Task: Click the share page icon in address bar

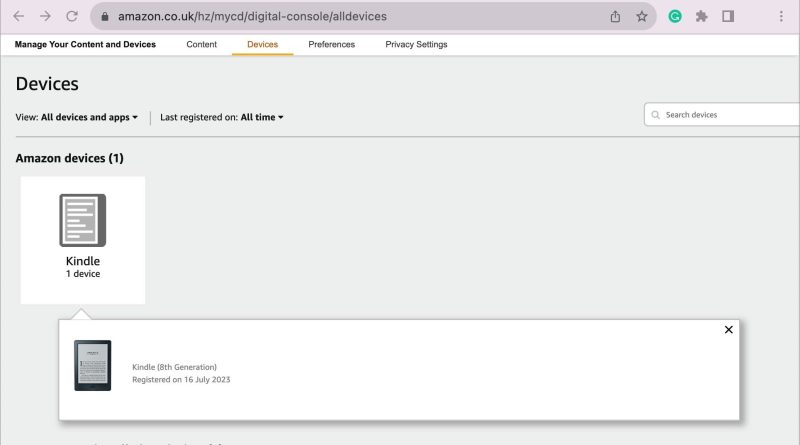Action: coord(615,16)
